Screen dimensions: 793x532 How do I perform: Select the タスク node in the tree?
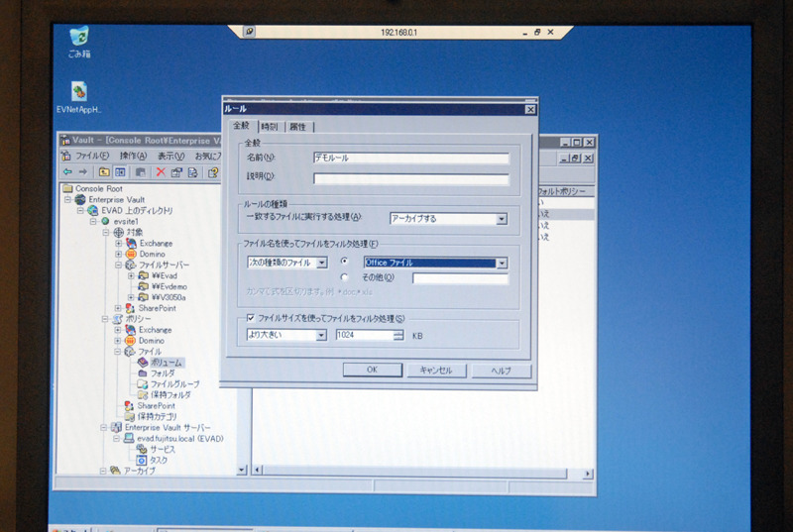click(153, 461)
